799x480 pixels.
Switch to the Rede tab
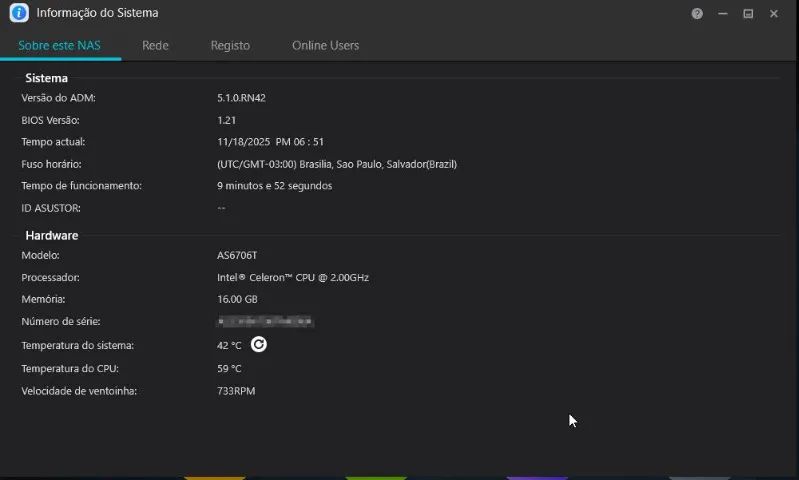click(x=155, y=45)
